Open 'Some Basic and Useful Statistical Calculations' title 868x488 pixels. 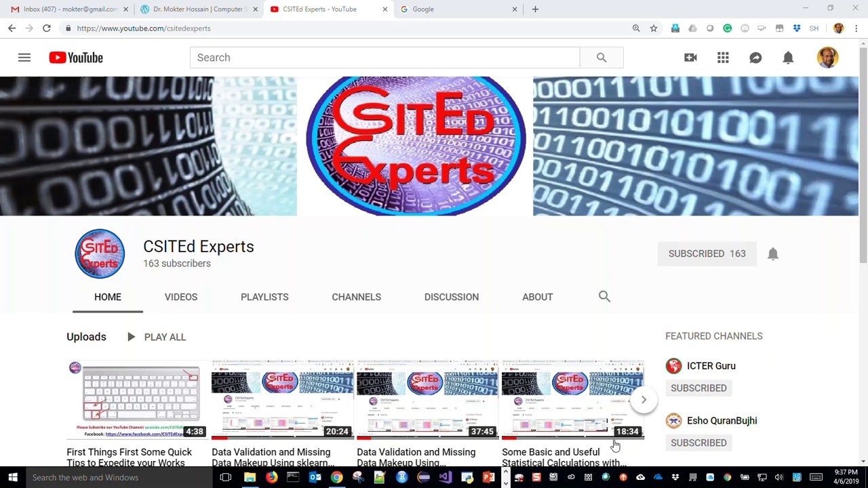point(563,457)
